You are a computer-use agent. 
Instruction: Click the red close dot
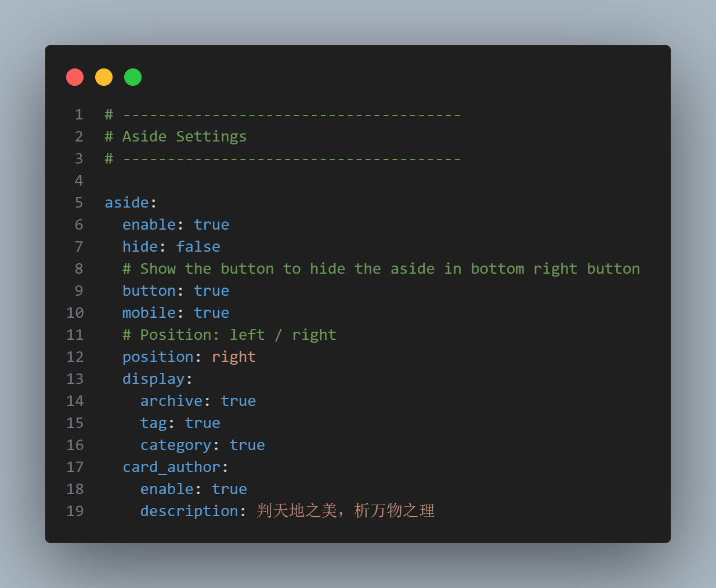pyautogui.click(x=75, y=77)
